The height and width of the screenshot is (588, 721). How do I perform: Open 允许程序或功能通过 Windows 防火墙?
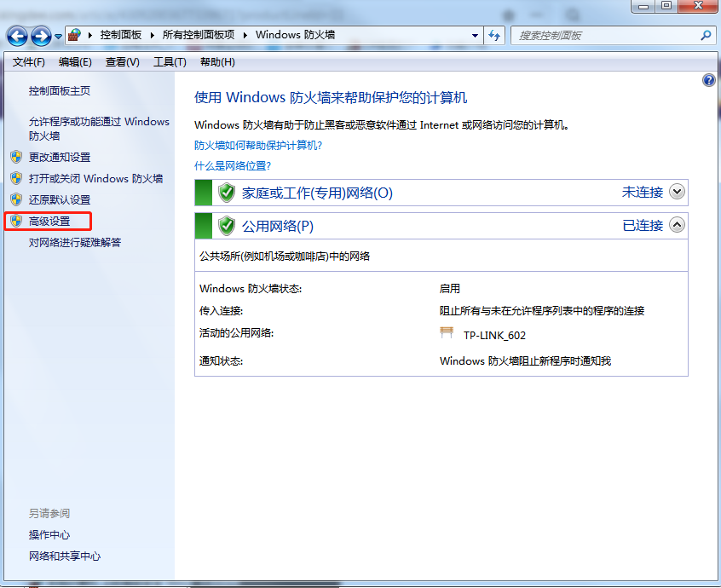coord(99,129)
